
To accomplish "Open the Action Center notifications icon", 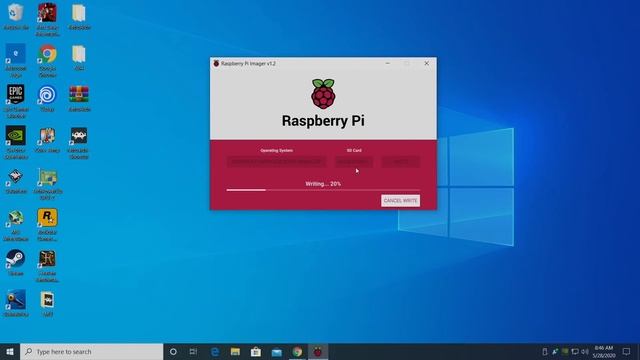I will coord(627,351).
